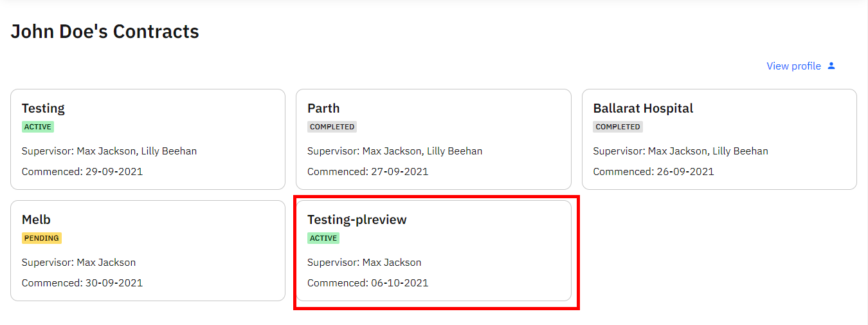Screen dimensions: 868x325
Task: Open the View profile link
Action: [801, 66]
